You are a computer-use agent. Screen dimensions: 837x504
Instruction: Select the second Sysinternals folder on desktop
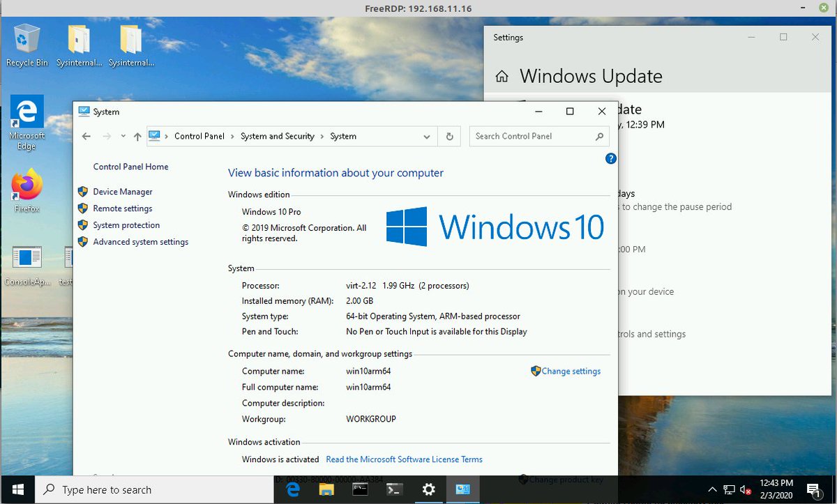pyautogui.click(x=131, y=45)
